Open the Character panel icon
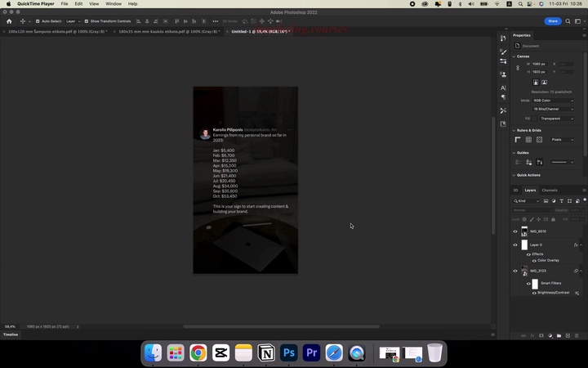This screenshot has height=368, width=588. (x=503, y=88)
